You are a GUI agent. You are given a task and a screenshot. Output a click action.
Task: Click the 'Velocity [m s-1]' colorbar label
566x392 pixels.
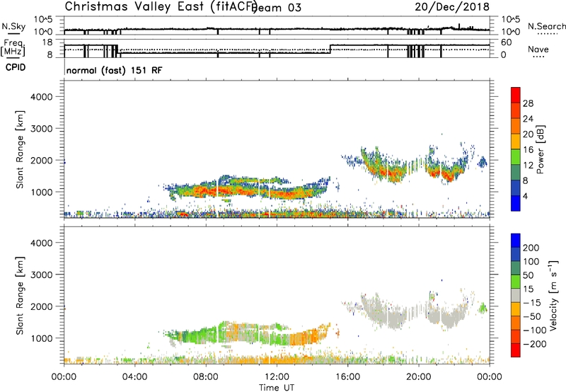[x=553, y=295]
